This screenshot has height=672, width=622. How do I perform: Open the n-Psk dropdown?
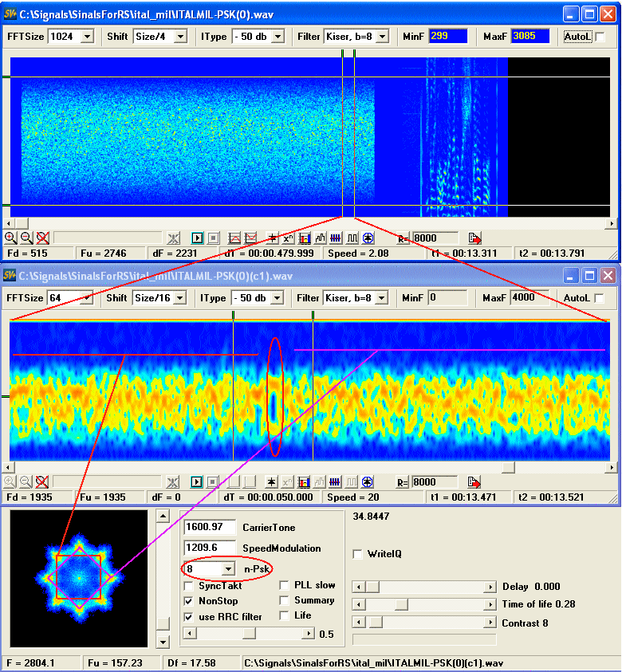(229, 568)
